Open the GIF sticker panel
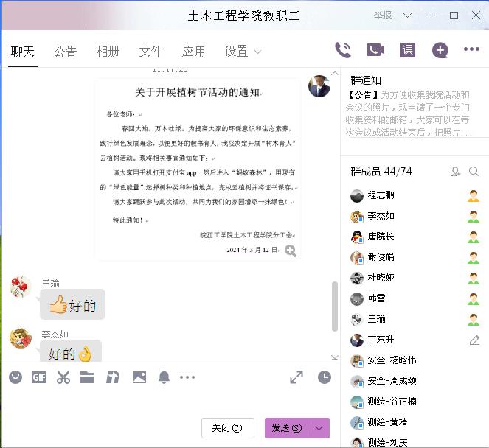Image resolution: width=489 pixels, height=448 pixels. point(39,377)
